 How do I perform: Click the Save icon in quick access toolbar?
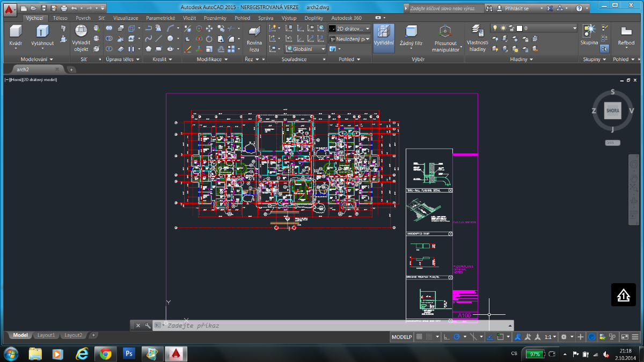pyautogui.click(x=44, y=8)
